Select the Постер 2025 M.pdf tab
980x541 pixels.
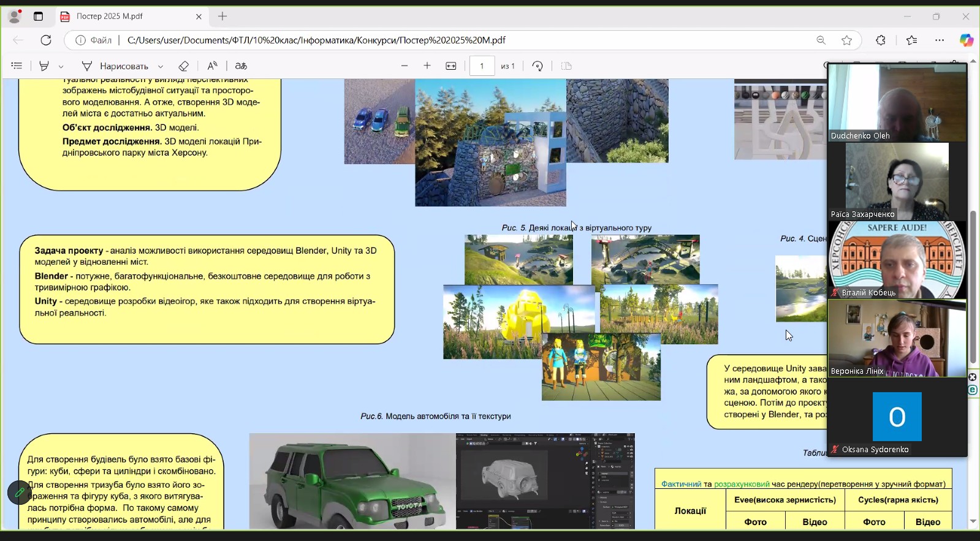pos(131,17)
